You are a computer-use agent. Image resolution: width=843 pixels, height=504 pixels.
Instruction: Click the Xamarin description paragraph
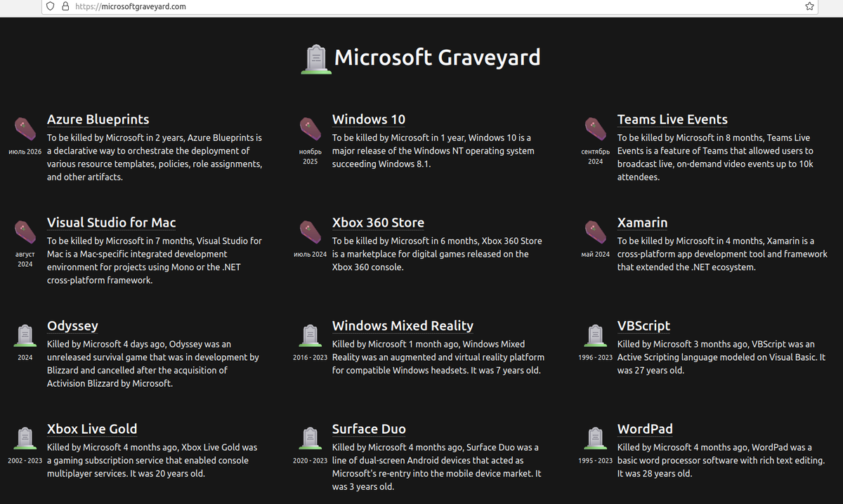click(x=722, y=254)
